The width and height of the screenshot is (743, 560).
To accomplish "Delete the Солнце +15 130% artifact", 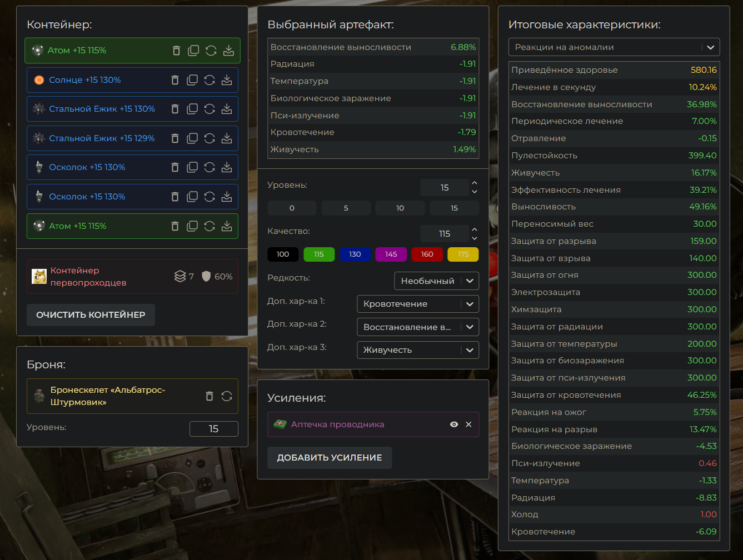I will (175, 80).
